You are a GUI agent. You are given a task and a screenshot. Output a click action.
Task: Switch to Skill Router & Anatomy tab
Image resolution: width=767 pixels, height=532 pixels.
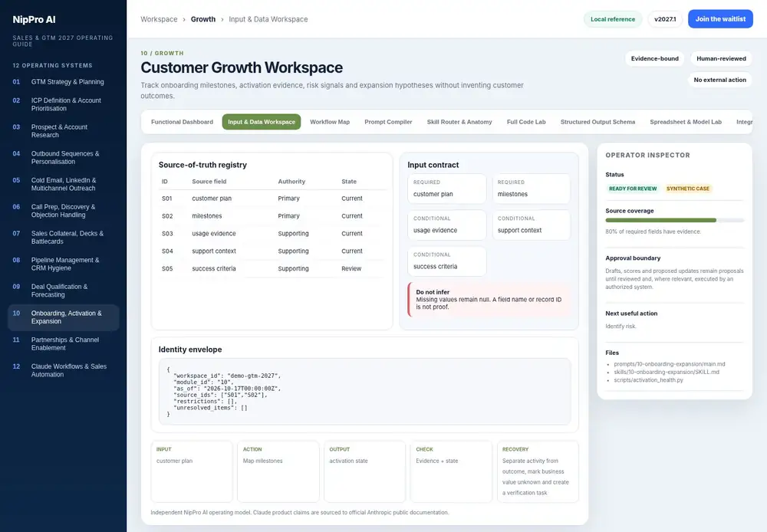pyautogui.click(x=459, y=122)
